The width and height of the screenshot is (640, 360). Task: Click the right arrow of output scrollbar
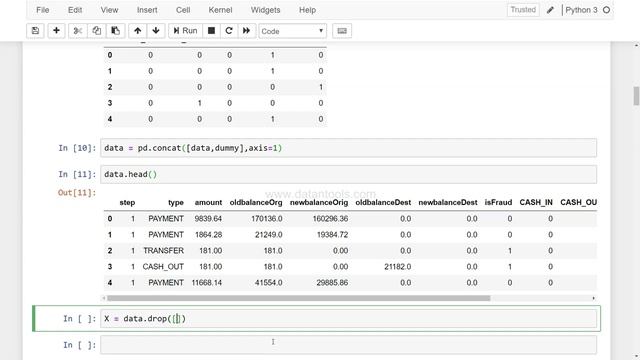593,298
